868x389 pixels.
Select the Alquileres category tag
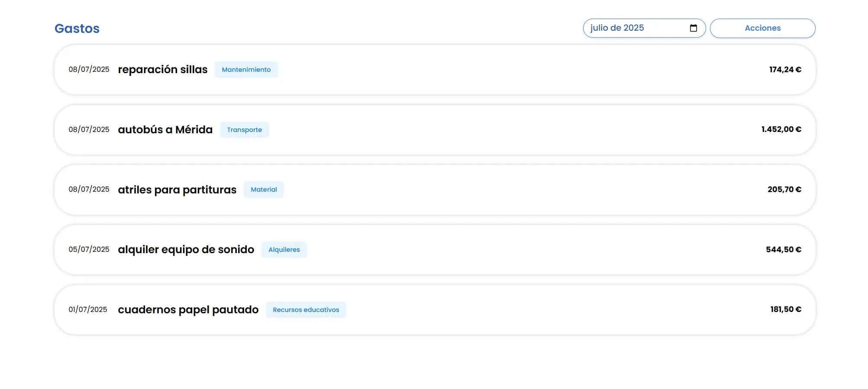pyautogui.click(x=284, y=250)
